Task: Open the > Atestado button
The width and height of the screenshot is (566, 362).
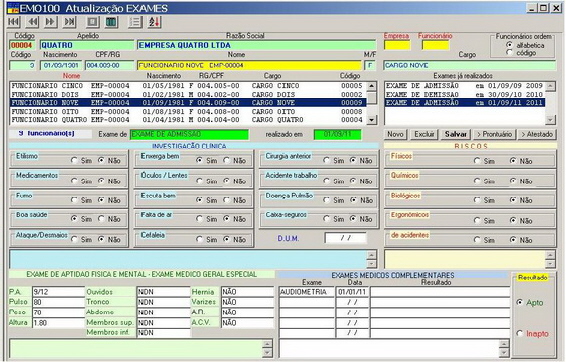Action: pyautogui.click(x=537, y=134)
